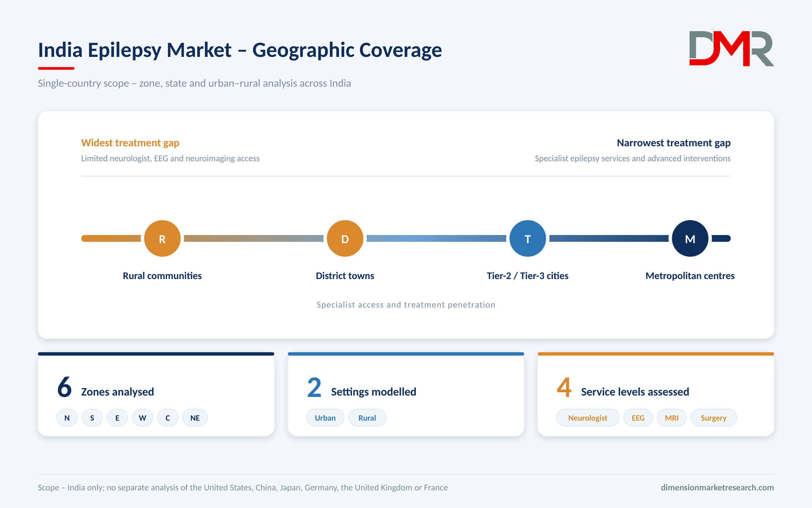Image resolution: width=812 pixels, height=508 pixels.
Task: Click the India Epilepsy Market title
Action: pyautogui.click(x=240, y=50)
